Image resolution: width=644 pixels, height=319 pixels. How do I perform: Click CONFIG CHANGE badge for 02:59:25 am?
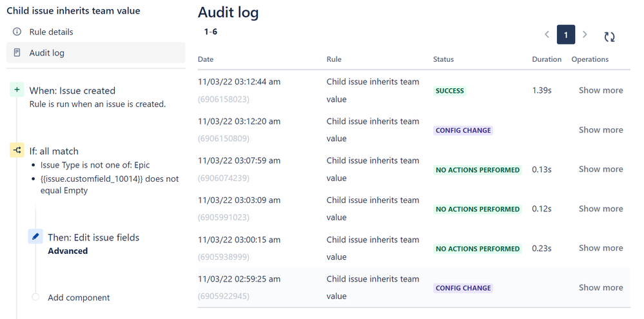pyautogui.click(x=463, y=288)
